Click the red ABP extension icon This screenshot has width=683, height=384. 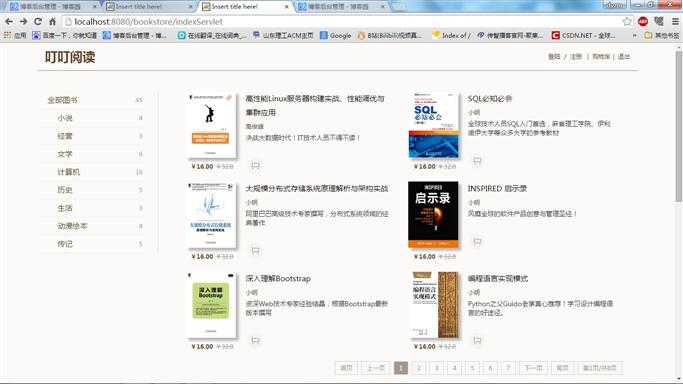tap(642, 21)
